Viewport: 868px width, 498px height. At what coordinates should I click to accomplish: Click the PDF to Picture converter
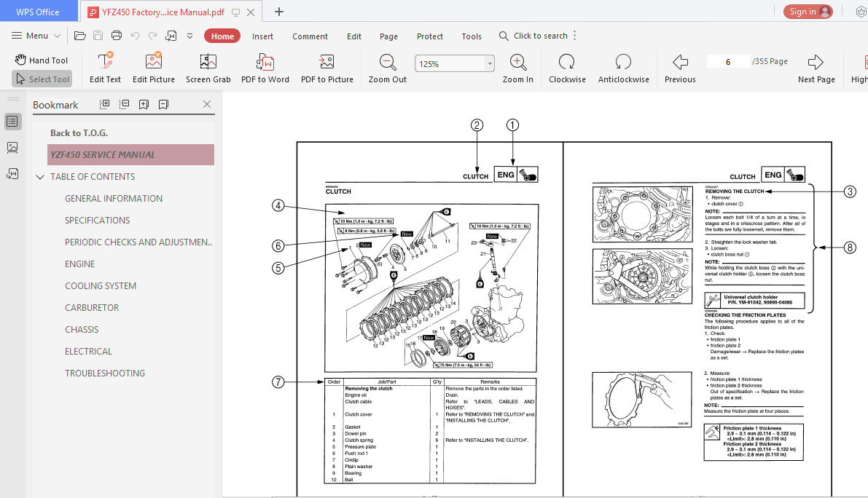pos(327,68)
